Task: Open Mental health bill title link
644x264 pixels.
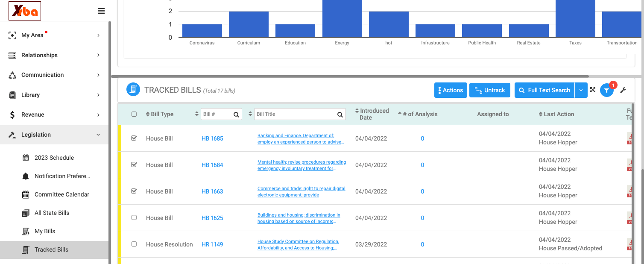Action: [x=302, y=165]
